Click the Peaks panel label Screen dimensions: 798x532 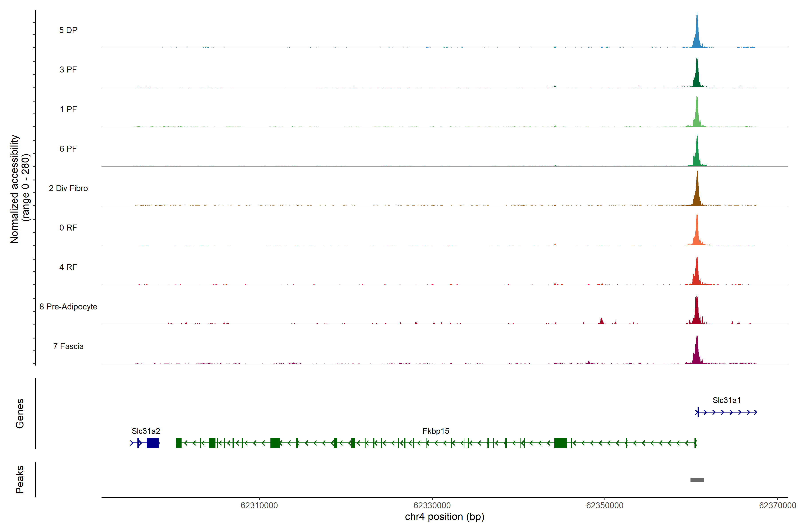pos(20,479)
